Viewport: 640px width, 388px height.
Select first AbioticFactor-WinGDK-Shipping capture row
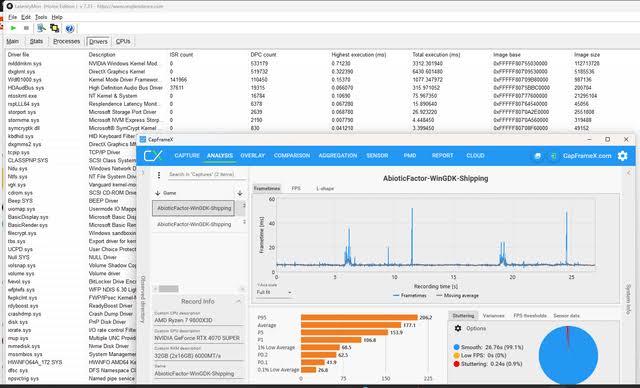pyautogui.click(x=194, y=208)
